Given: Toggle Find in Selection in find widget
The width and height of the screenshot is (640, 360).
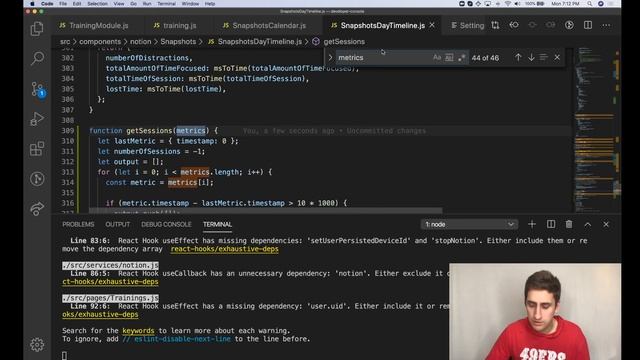Looking at the screenshot, I should click(544, 58).
